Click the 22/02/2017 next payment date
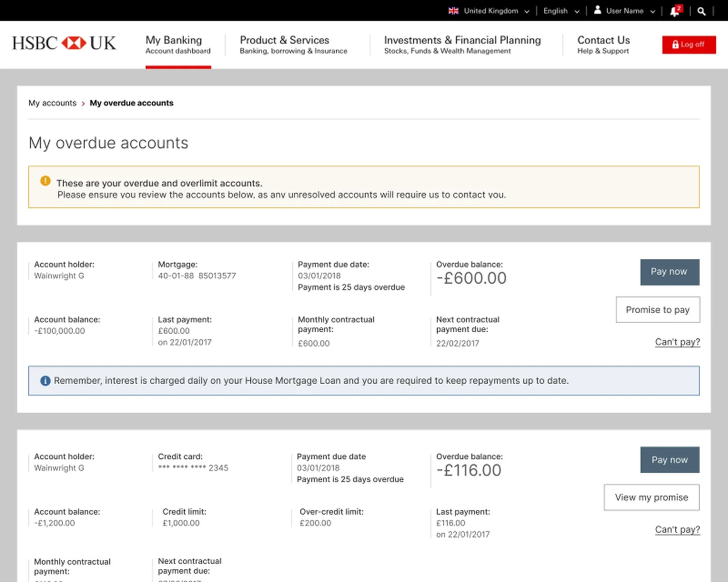728x582 pixels. click(x=458, y=344)
